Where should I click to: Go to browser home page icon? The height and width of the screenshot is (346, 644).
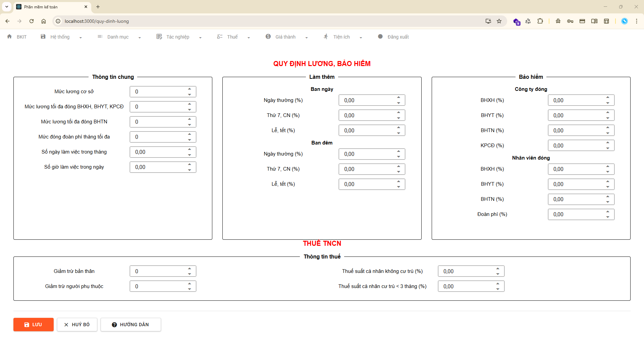[x=44, y=21]
